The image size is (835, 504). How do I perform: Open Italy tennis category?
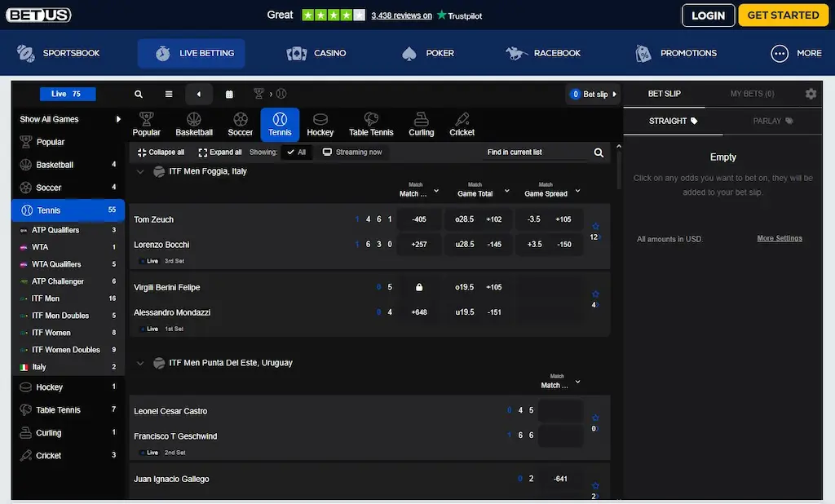pyautogui.click(x=68, y=367)
